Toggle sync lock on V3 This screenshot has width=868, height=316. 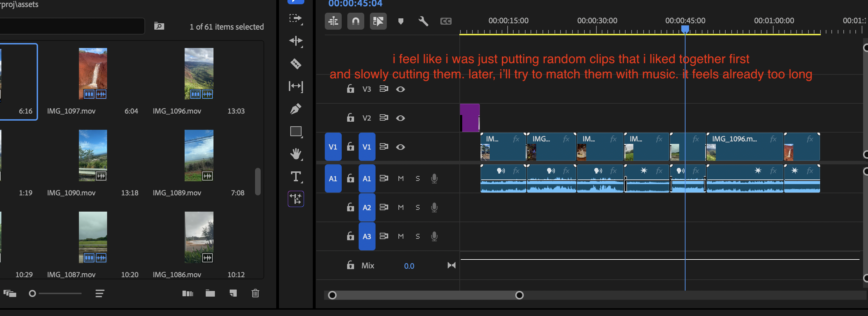click(x=384, y=89)
